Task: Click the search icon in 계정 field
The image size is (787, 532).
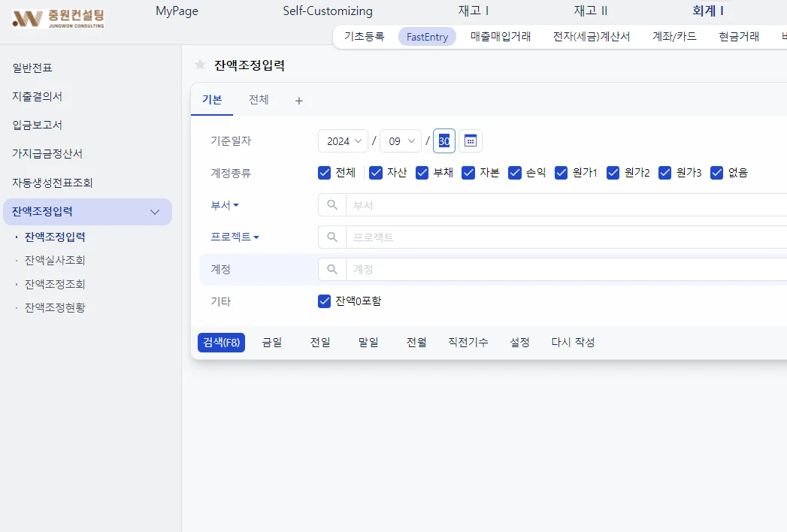Action: tap(331, 270)
